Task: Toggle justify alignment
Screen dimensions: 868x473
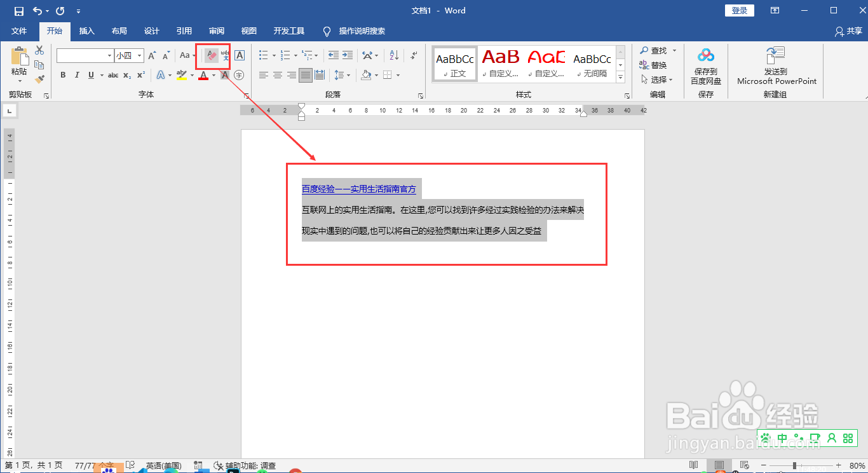Action: pyautogui.click(x=306, y=75)
